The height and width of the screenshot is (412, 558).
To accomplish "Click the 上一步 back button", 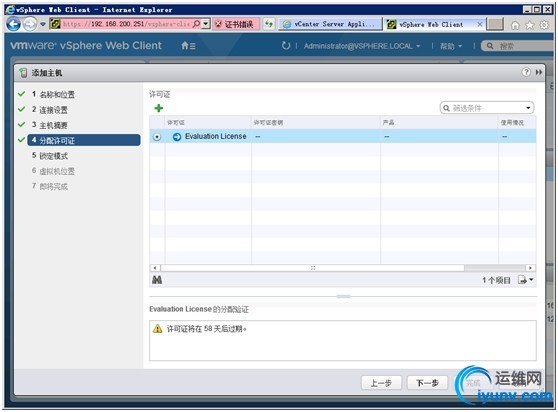I will click(x=381, y=383).
